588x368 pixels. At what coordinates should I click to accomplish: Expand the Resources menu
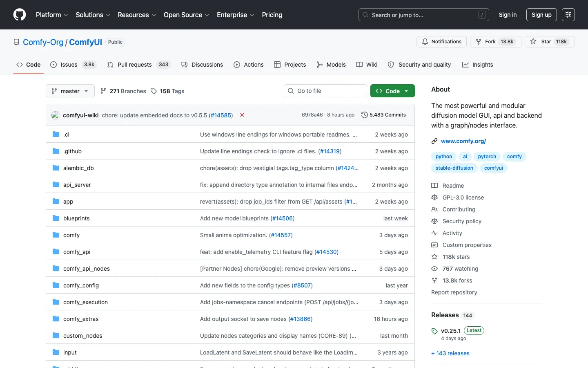137,15
